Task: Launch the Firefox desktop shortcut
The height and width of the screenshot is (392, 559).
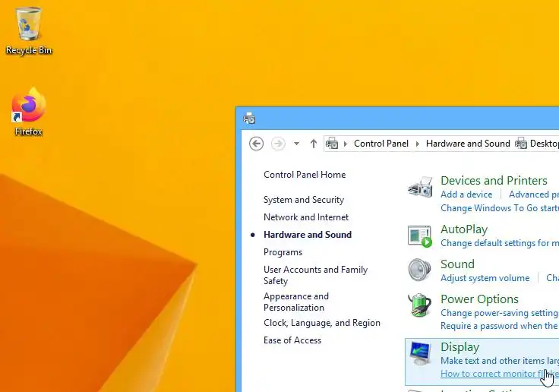Action: (29, 112)
